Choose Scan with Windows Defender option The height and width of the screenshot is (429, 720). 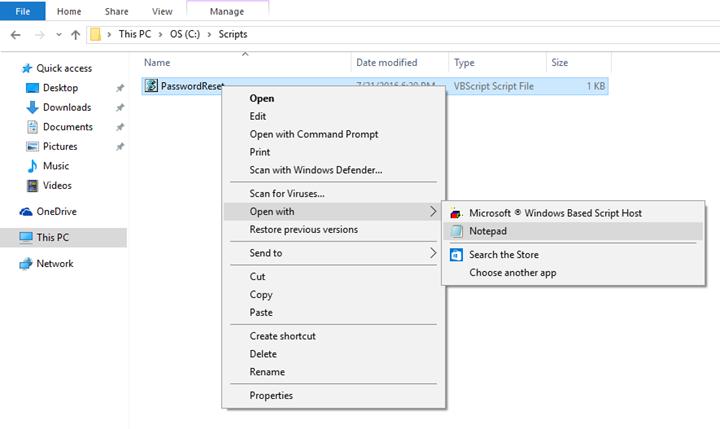[315, 170]
